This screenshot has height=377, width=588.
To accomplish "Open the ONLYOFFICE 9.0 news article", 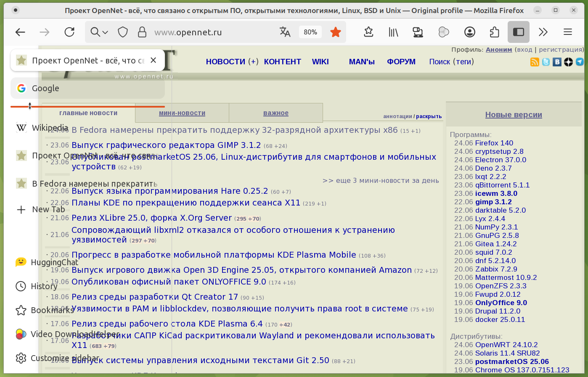I will coord(169,282).
